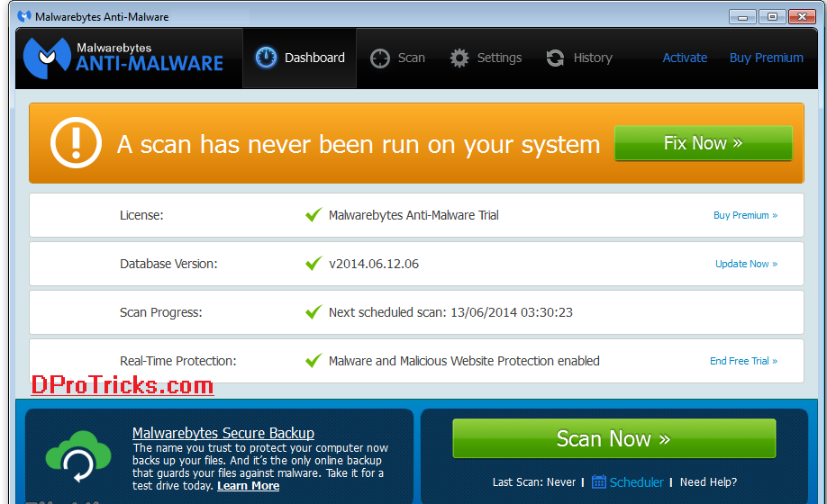Click the green checkmark beside Scan Progress
Viewport: 827px width, 504px height.
click(314, 311)
